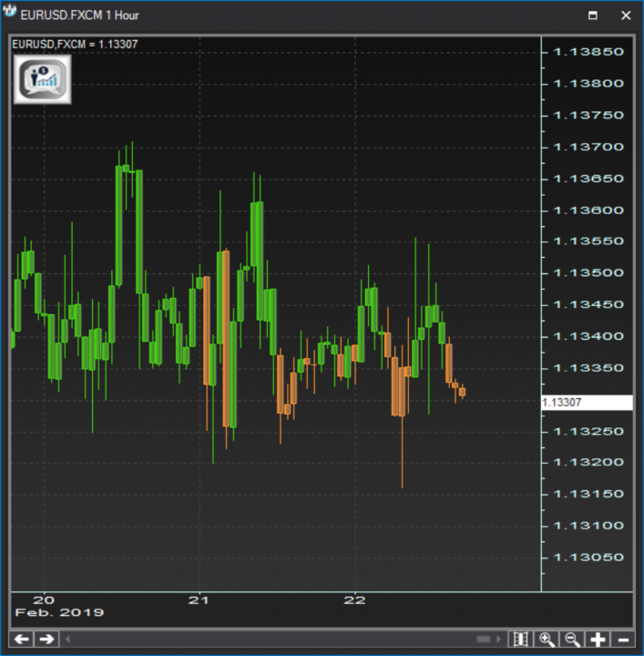Click the 1.13500 price axis label

coord(588,273)
